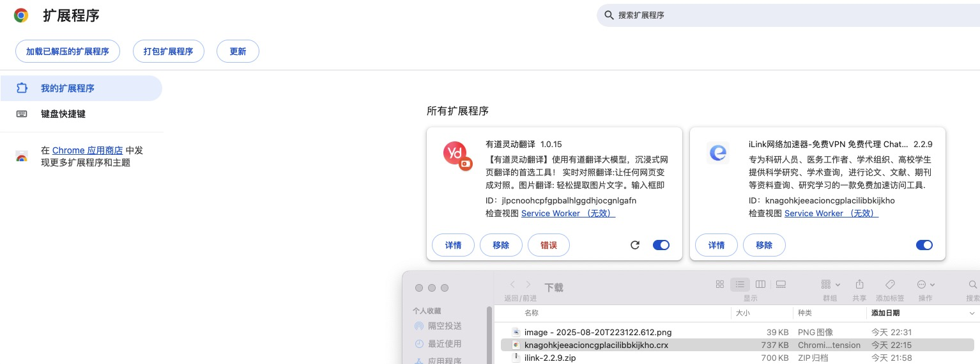
Task: Click the 今天 22:31 date cell
Action: coord(891,332)
